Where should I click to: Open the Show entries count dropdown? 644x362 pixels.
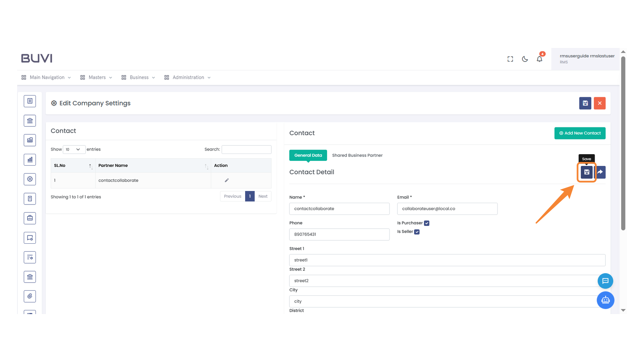(x=73, y=149)
